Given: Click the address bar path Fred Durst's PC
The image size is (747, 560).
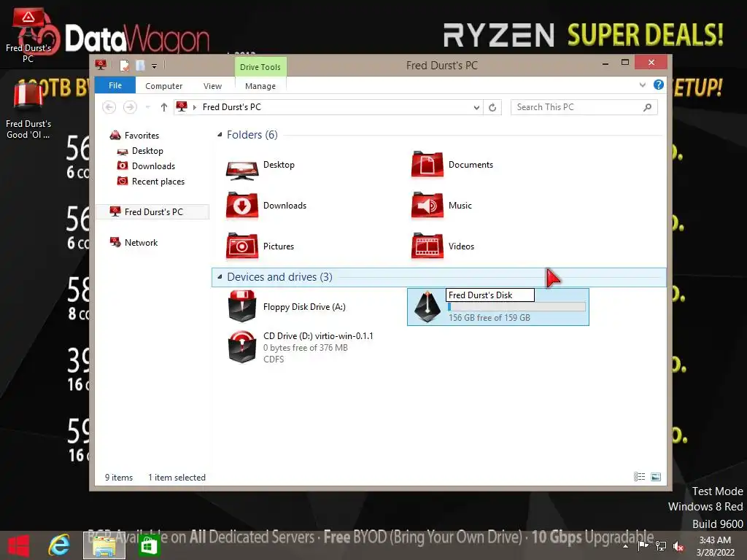Looking at the screenshot, I should [231, 107].
